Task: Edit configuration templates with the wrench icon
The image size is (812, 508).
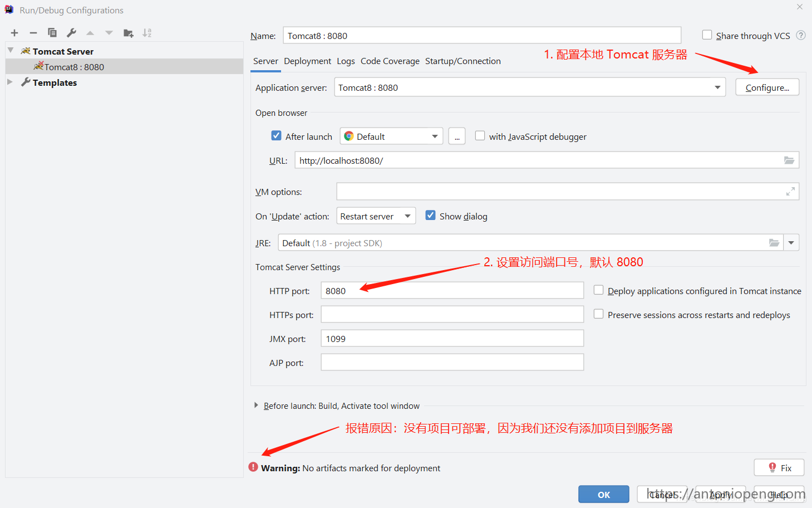Action: pyautogui.click(x=71, y=32)
